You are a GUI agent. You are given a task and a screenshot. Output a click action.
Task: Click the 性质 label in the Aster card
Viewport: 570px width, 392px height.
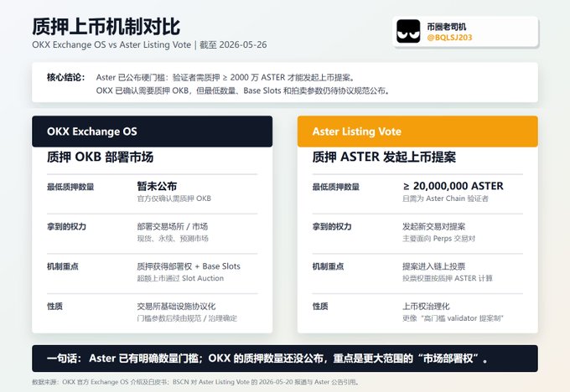pos(320,307)
